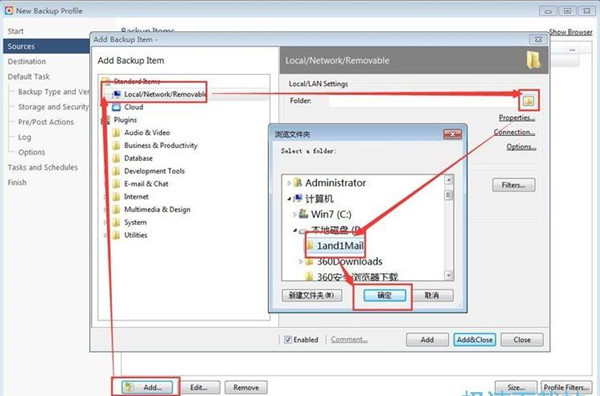
Task: Select the 1and1Mail folder
Action: pyautogui.click(x=340, y=246)
